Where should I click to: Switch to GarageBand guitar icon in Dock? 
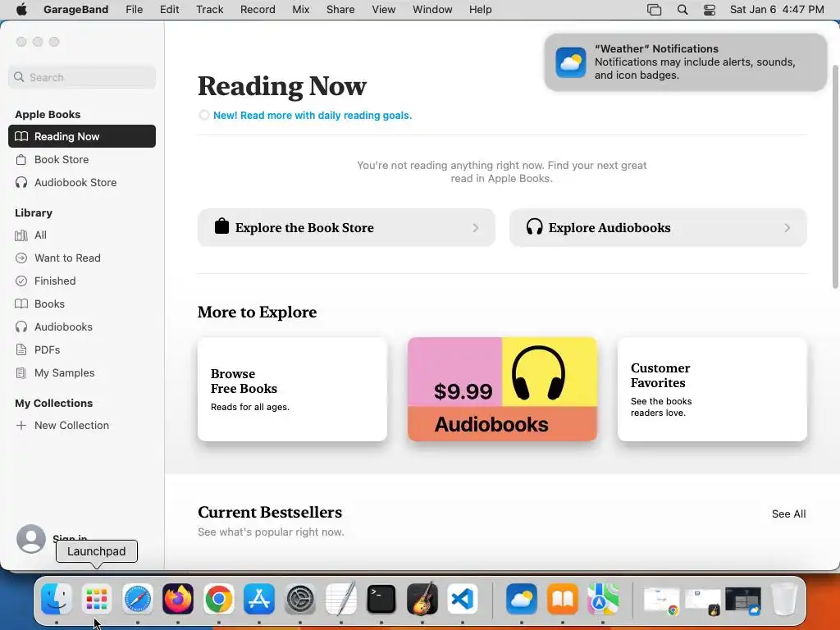click(x=422, y=599)
